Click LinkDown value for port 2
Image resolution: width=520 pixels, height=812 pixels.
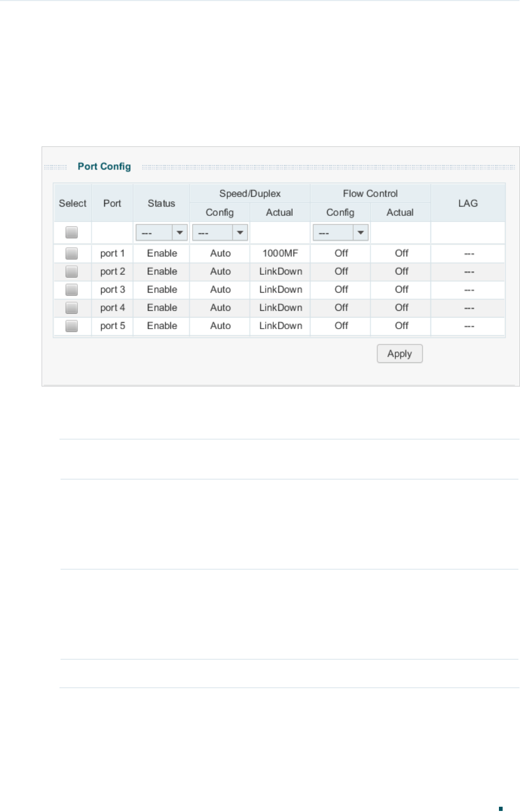280,272
